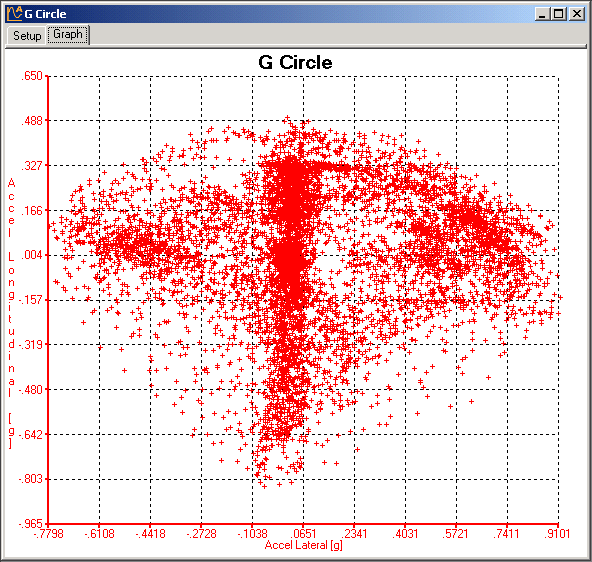Maximize the G Circle window
592x562 pixels.
coord(559,14)
